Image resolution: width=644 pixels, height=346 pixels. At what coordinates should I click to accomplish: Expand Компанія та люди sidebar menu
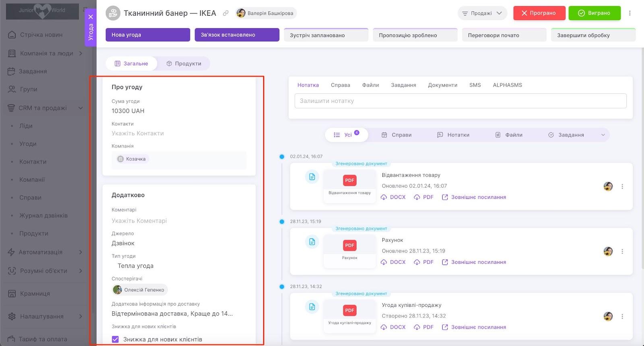click(x=80, y=53)
